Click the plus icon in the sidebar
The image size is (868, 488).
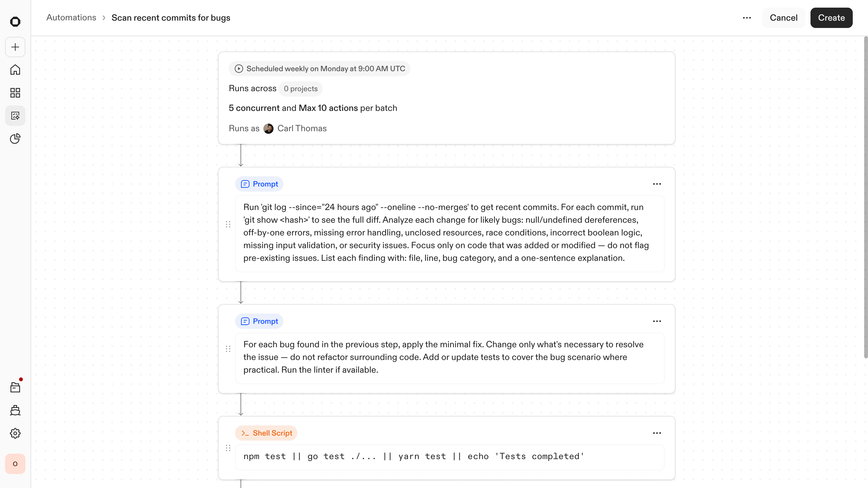coord(15,47)
